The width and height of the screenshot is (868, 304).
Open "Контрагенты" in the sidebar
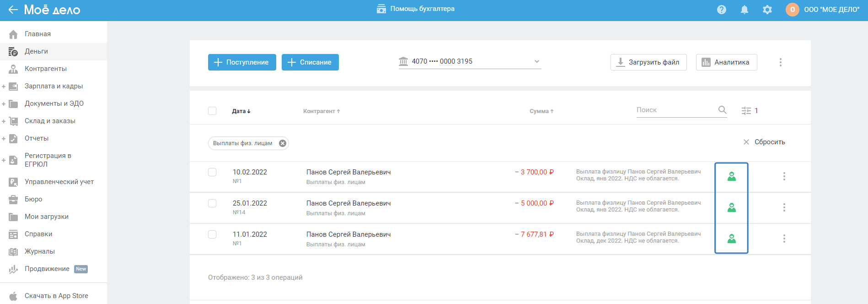click(x=46, y=69)
